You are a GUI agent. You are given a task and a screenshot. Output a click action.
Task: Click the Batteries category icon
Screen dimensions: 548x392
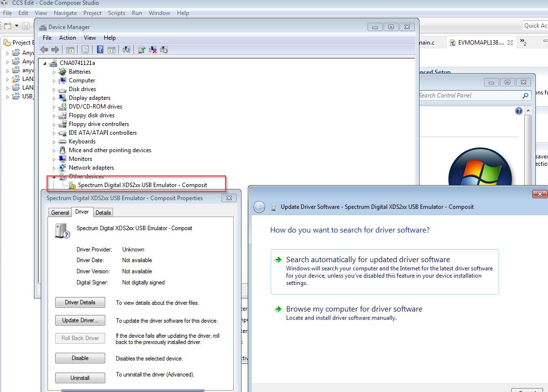tap(63, 72)
